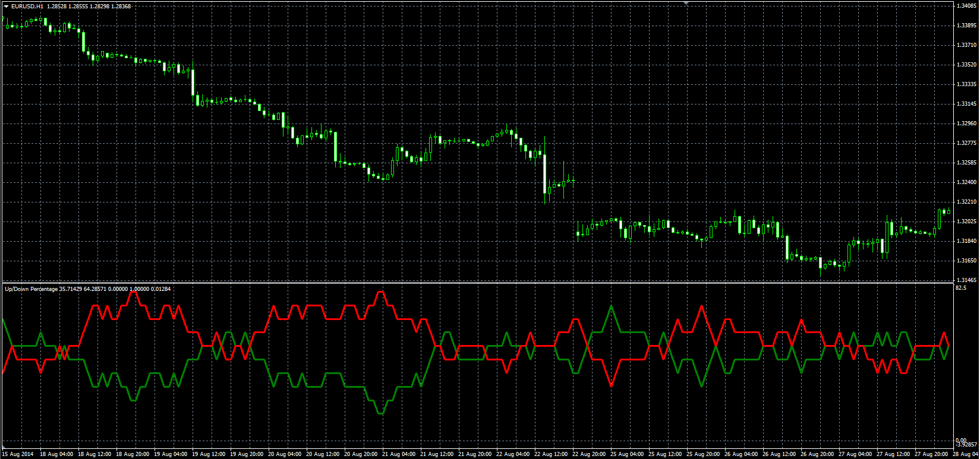
Task: Click price level 1.31465 on scale
Action: click(967, 280)
